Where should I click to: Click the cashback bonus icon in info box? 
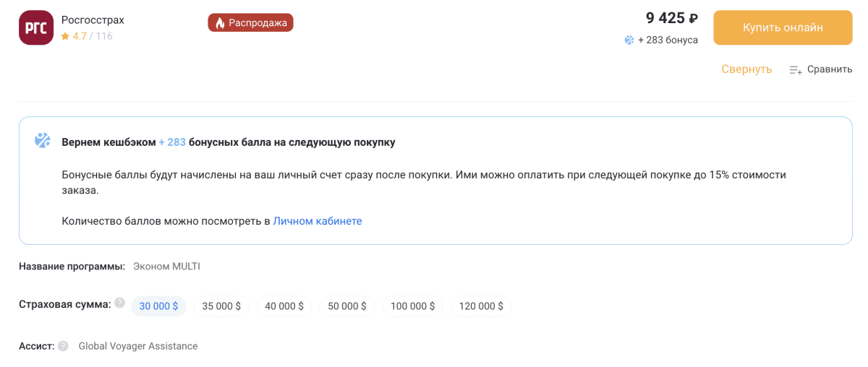pyautogui.click(x=43, y=141)
